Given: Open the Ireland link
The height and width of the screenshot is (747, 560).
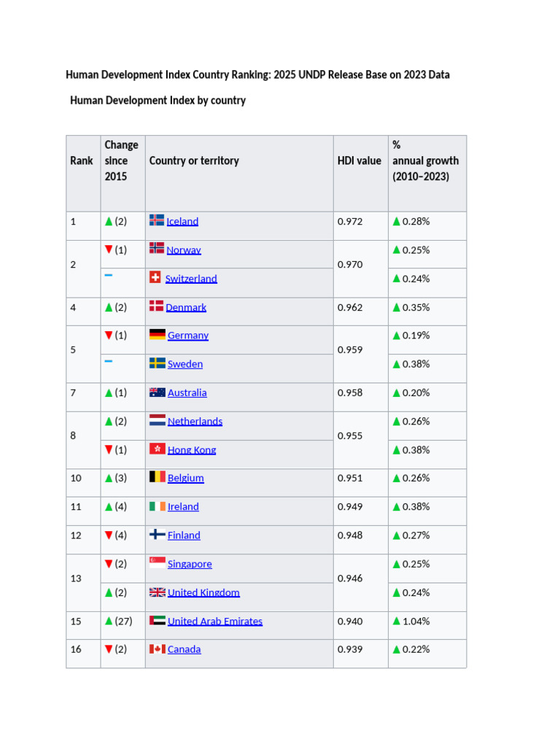Looking at the screenshot, I should point(183,506).
